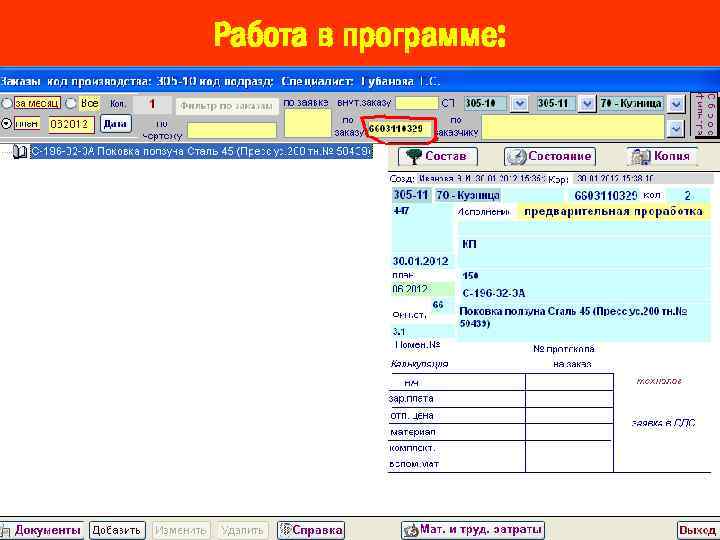720x540 pixels.
Task: Click the С-196-02-ЗА drawing number in the details panel
Action: pos(494,293)
